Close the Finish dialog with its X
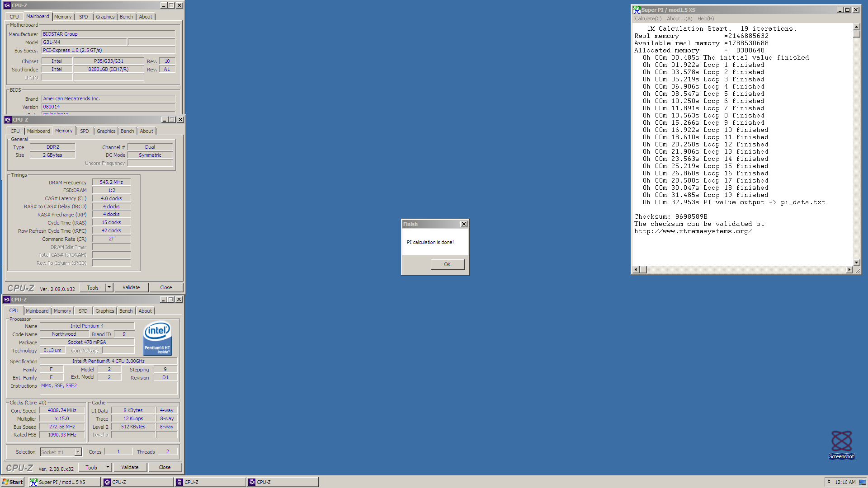 pyautogui.click(x=463, y=224)
